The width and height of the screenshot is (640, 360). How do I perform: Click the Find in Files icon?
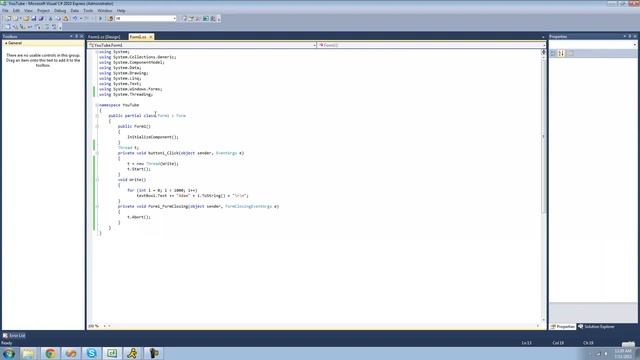(111, 18)
